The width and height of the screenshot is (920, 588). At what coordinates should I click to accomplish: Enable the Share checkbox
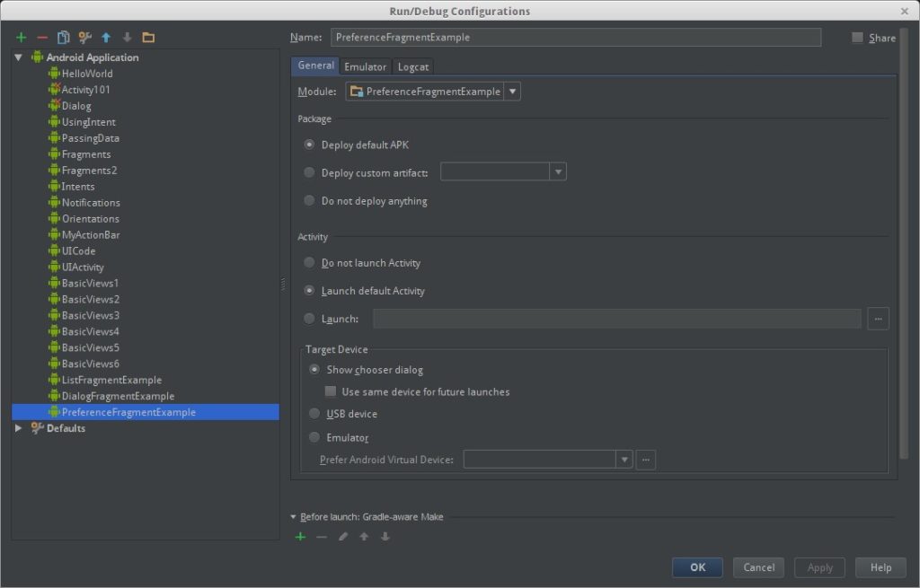857,38
